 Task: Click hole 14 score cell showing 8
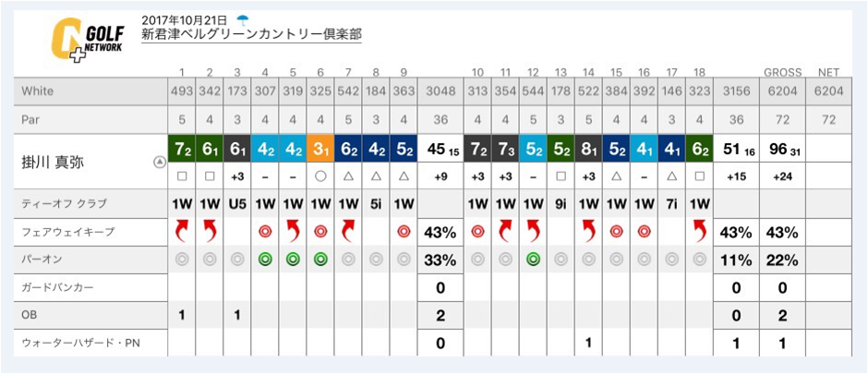tap(588, 148)
